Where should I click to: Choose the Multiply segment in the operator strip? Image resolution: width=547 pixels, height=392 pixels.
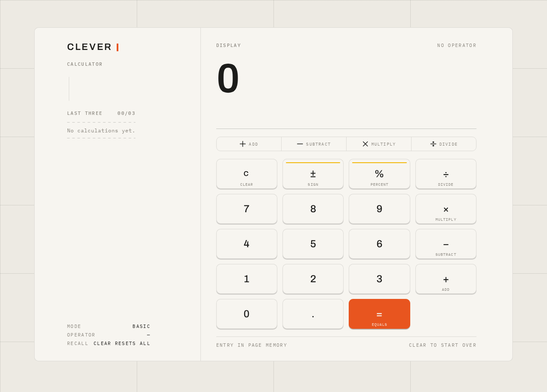(379, 144)
